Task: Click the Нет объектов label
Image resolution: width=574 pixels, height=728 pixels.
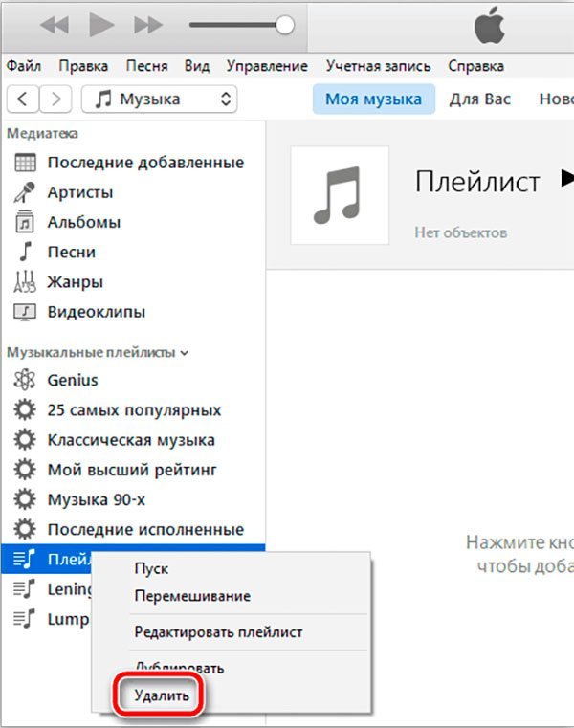Action: (x=461, y=232)
